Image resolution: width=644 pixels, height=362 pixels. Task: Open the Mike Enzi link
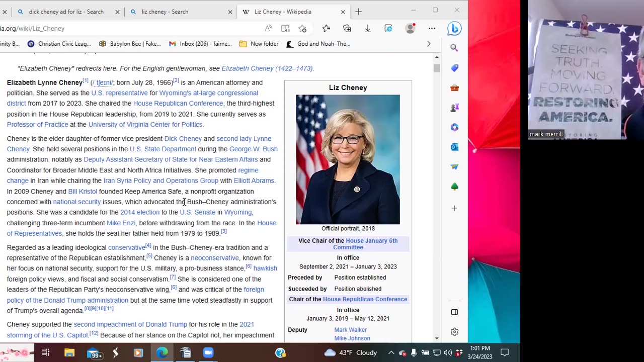[121, 223]
